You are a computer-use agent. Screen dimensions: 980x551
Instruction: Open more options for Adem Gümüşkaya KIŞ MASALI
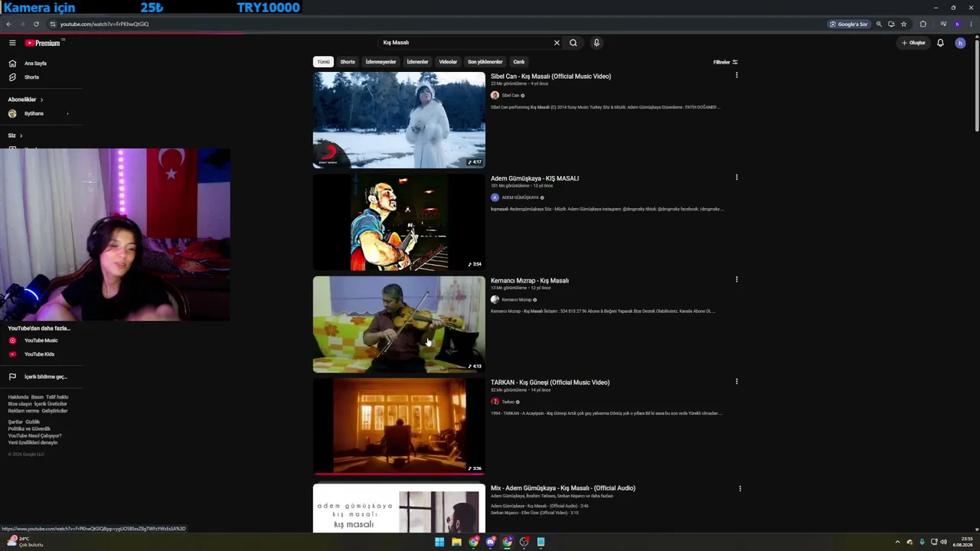coord(737,178)
